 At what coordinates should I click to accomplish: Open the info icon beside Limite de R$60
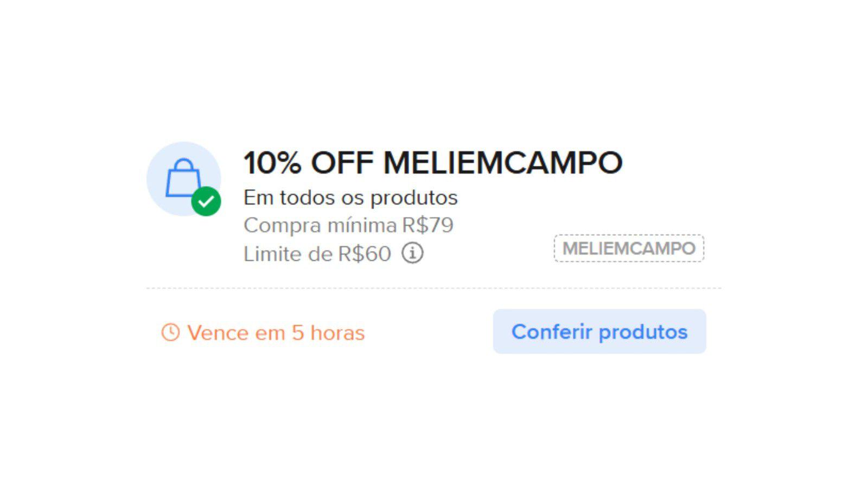click(x=412, y=253)
